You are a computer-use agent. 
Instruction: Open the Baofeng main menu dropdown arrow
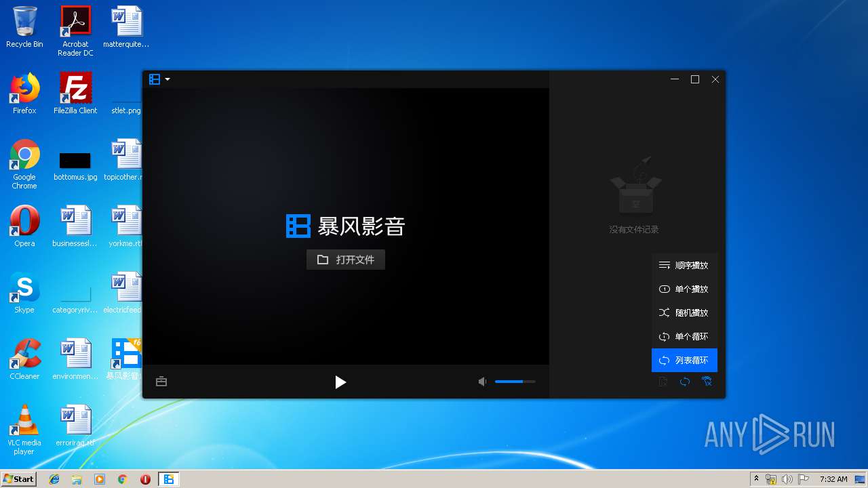point(167,79)
